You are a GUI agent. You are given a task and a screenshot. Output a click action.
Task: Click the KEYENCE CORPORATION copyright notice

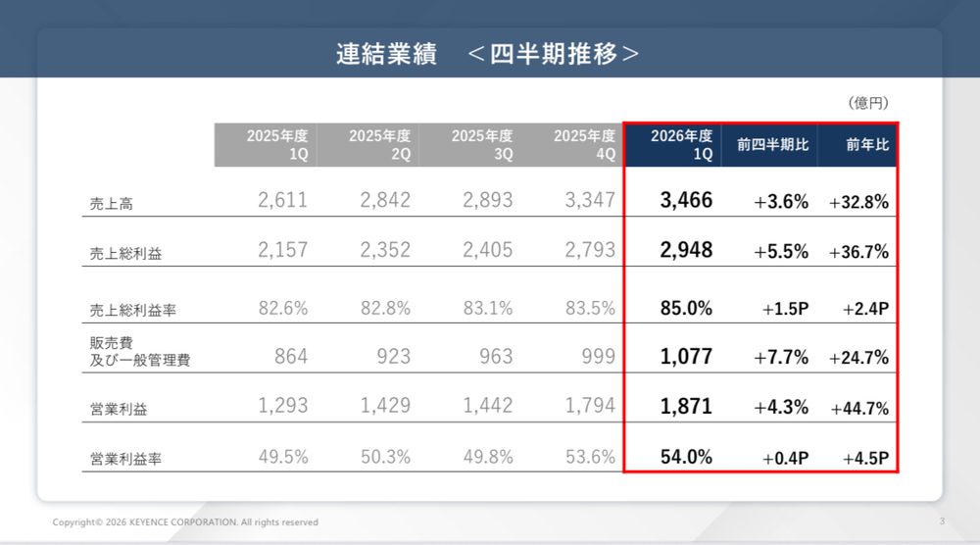pos(185,521)
